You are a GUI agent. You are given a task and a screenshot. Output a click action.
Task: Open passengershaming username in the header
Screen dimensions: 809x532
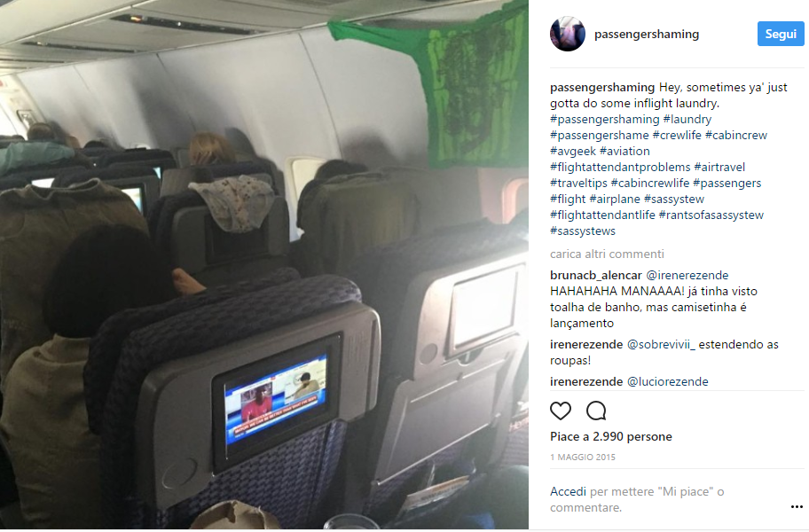(x=647, y=34)
